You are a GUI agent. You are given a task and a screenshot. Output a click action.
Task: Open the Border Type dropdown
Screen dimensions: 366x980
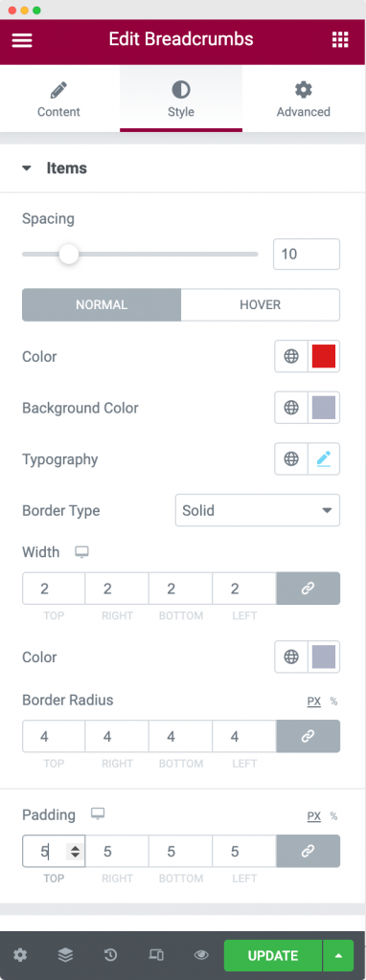click(258, 510)
